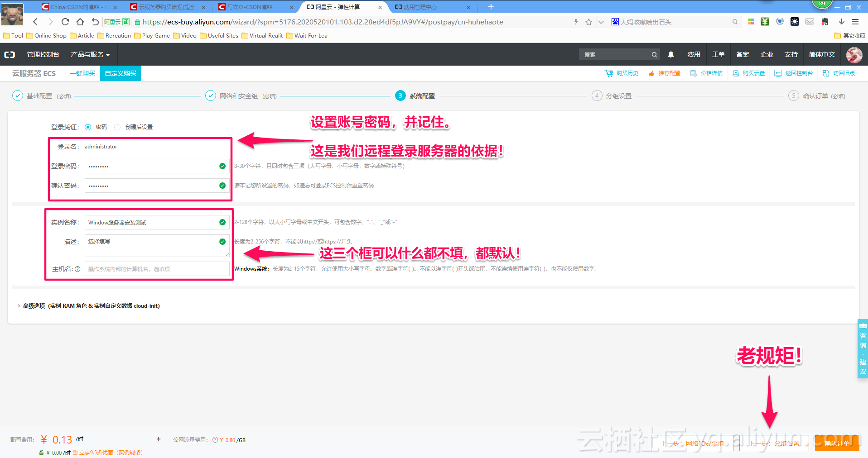Open the Online Shop bookmarks folder

click(46, 36)
